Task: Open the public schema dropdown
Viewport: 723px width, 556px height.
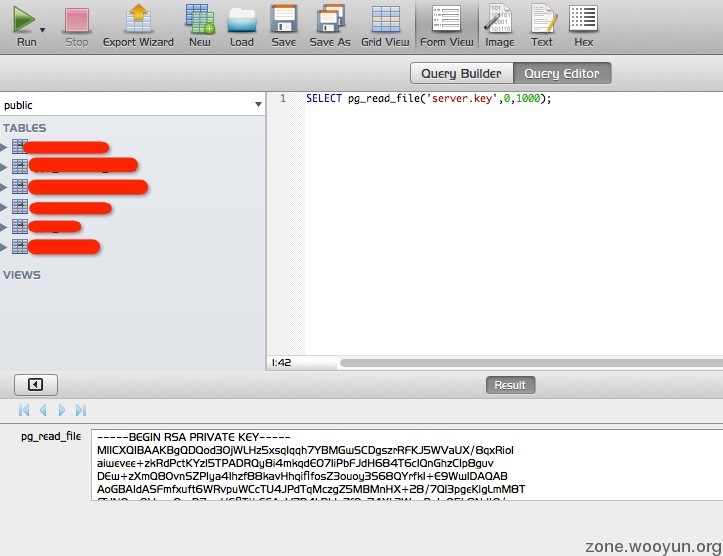Action: click(257, 105)
